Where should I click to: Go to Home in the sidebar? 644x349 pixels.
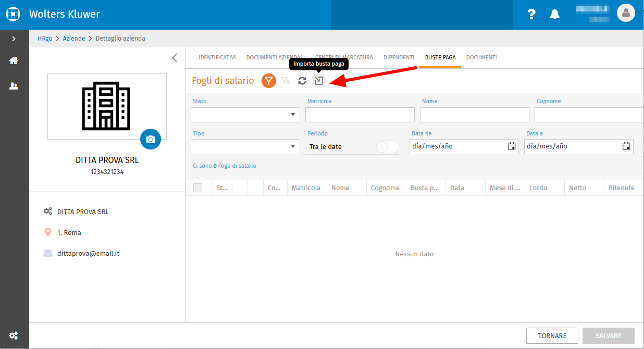(x=14, y=60)
